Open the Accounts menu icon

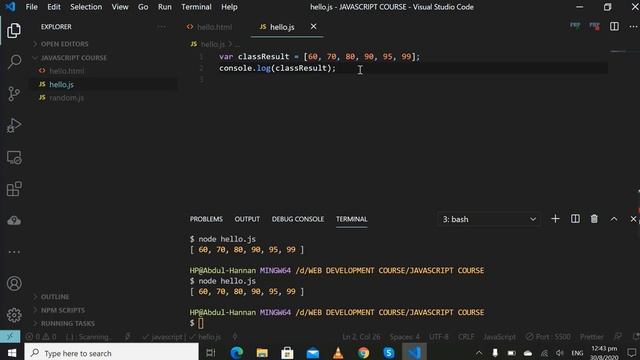14,283
